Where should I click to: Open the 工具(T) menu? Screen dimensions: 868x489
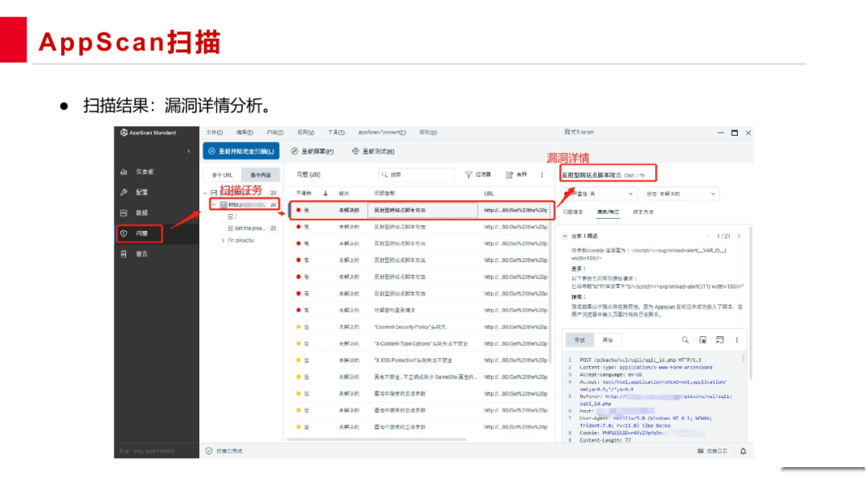pyautogui.click(x=336, y=133)
